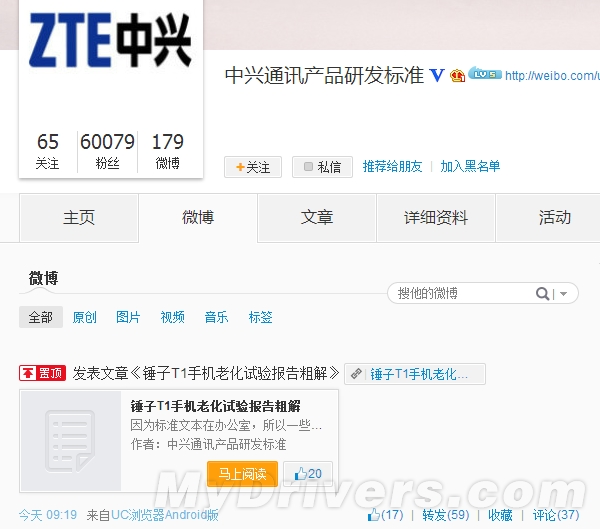Switch to the 微博 tab
Image resolution: width=600 pixels, height=529 pixels.
pos(198,217)
